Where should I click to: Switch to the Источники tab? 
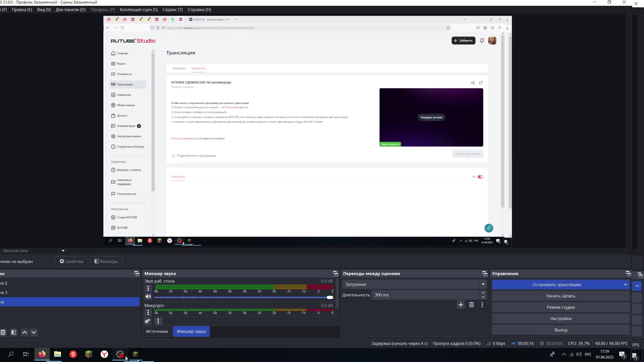coord(157,331)
